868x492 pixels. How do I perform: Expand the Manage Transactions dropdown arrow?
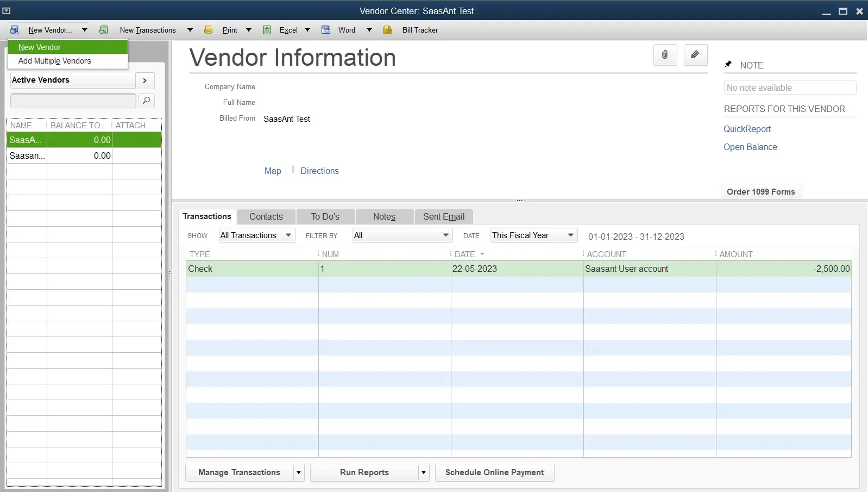tap(299, 472)
